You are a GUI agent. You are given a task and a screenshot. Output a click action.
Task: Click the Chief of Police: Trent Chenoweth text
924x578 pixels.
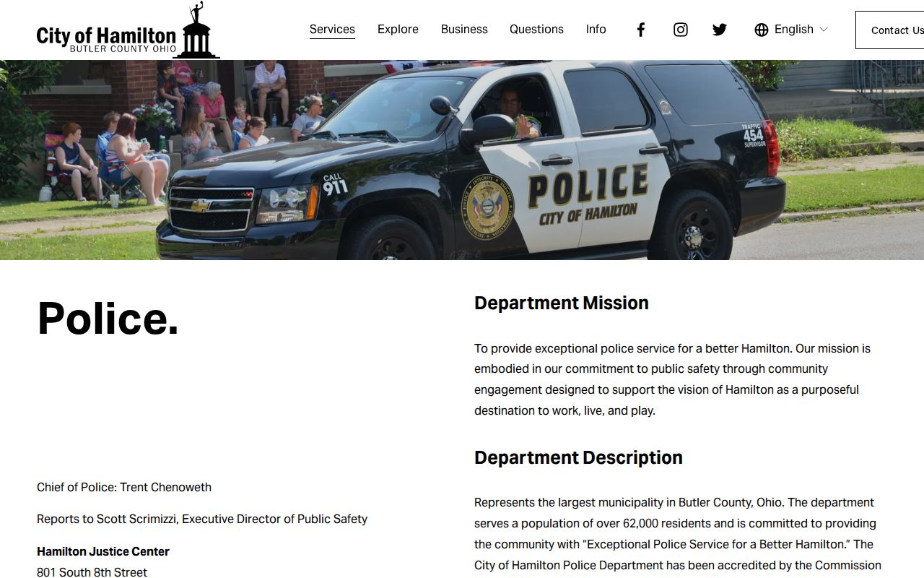[x=124, y=487]
